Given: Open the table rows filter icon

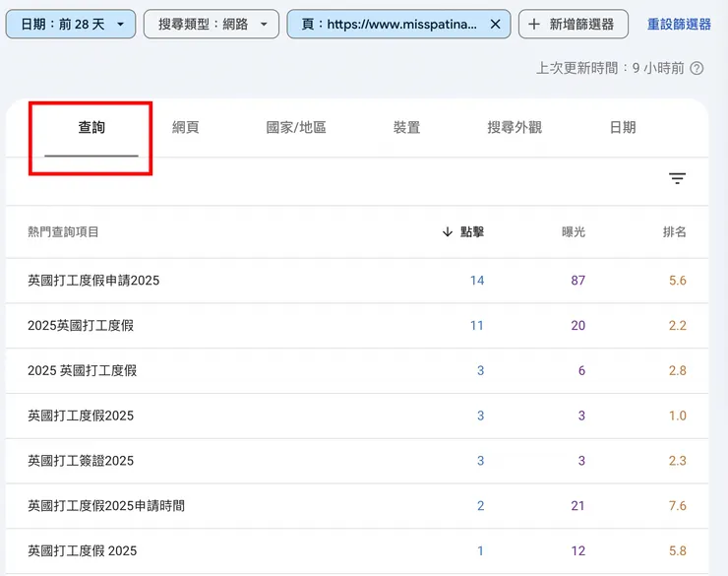Looking at the screenshot, I should (677, 178).
